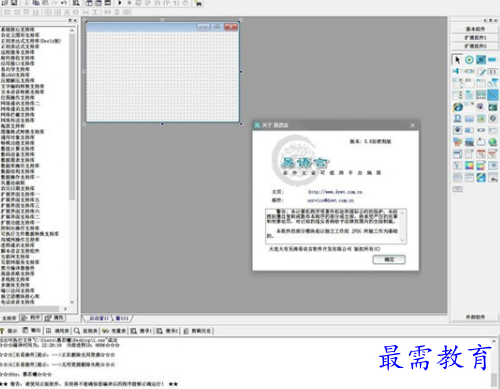Select the Internet Explorer browser component icon
500x389 pixels.
458,107
